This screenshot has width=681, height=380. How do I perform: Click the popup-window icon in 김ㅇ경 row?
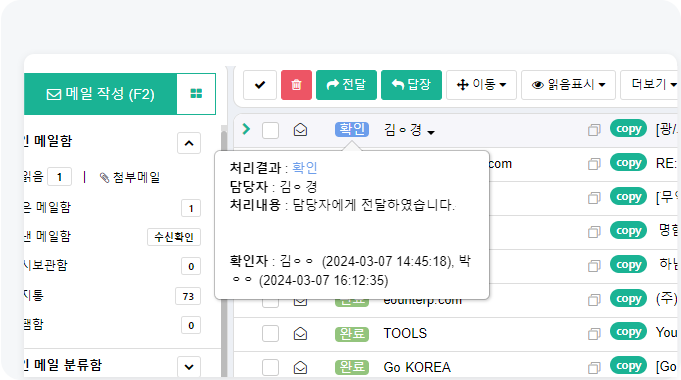tap(594, 130)
